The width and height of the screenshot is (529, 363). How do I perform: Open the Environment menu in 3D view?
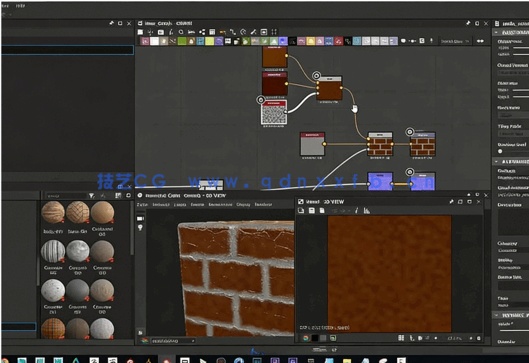(220, 204)
